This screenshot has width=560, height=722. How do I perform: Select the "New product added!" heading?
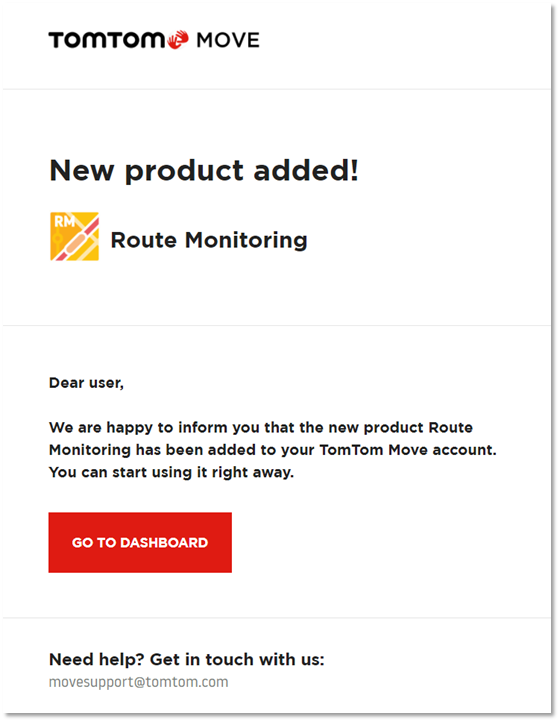point(204,171)
